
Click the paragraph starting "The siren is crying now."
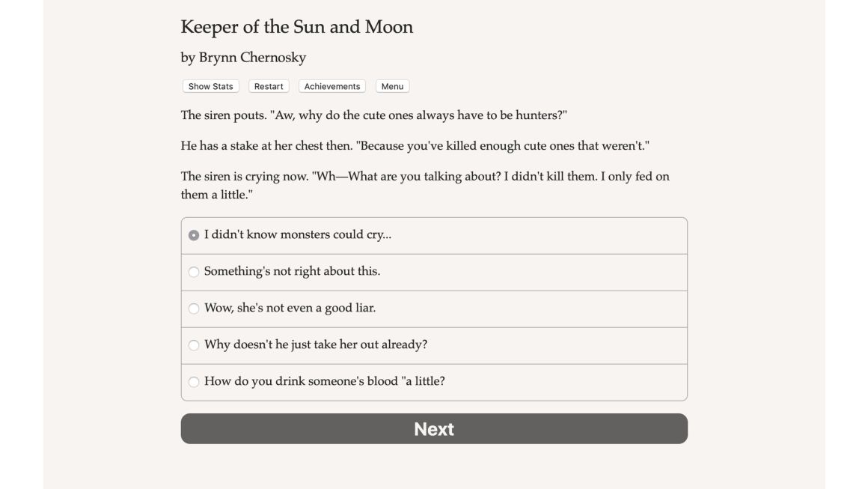(425, 185)
